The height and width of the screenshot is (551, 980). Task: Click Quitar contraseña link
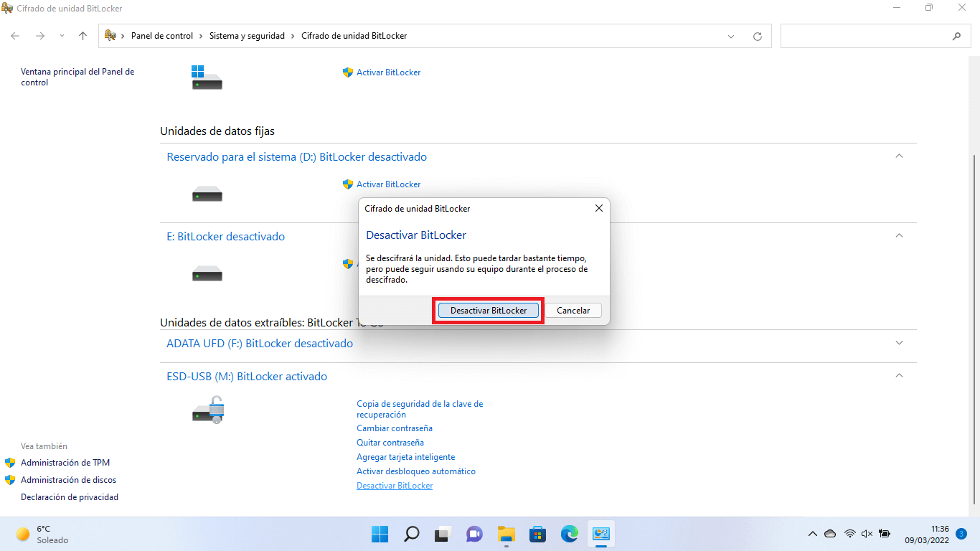[390, 443]
